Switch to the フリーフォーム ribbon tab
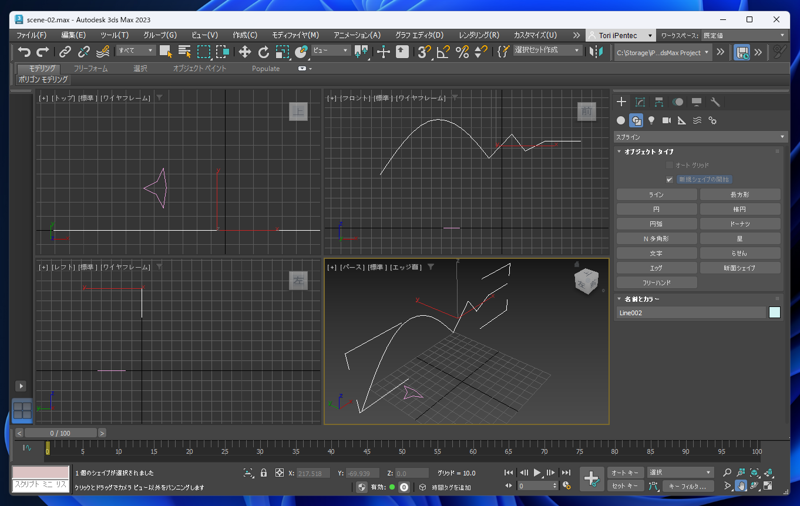This screenshot has height=506, width=800. (91, 68)
